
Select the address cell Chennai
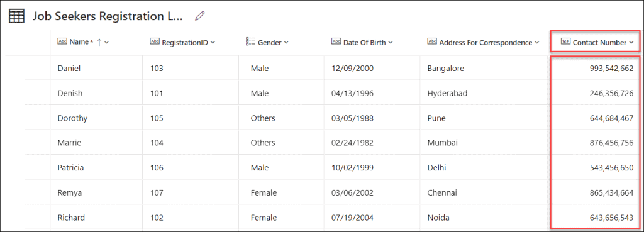(x=442, y=192)
